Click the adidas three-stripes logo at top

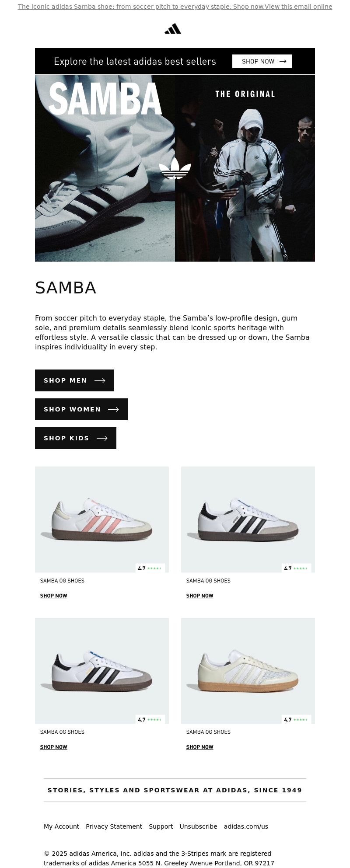click(173, 28)
